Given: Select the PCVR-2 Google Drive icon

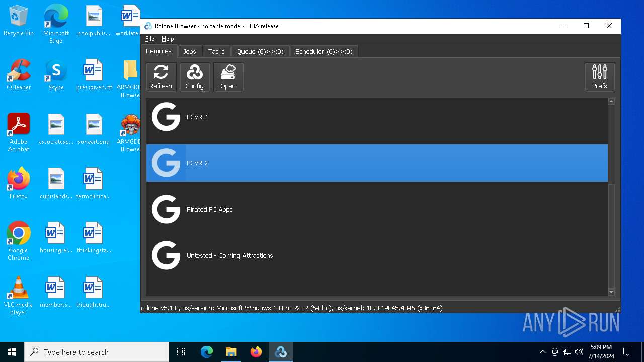Looking at the screenshot, I should tap(166, 163).
